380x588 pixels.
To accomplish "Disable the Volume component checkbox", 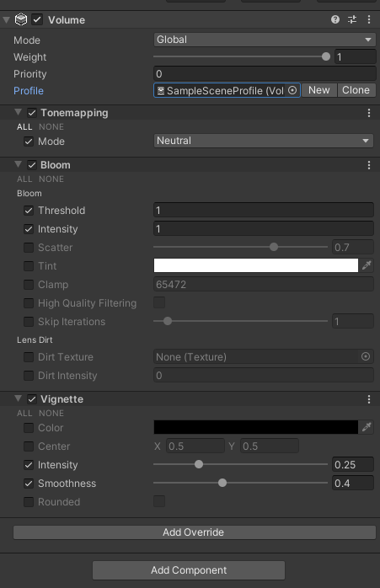I will [37, 19].
